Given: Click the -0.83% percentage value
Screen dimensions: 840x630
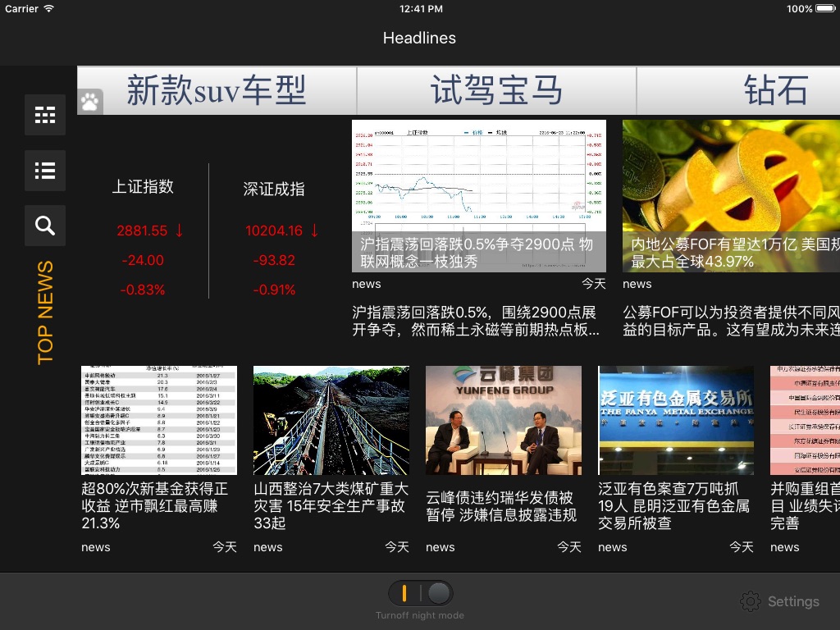Looking at the screenshot, I should pyautogui.click(x=143, y=290).
